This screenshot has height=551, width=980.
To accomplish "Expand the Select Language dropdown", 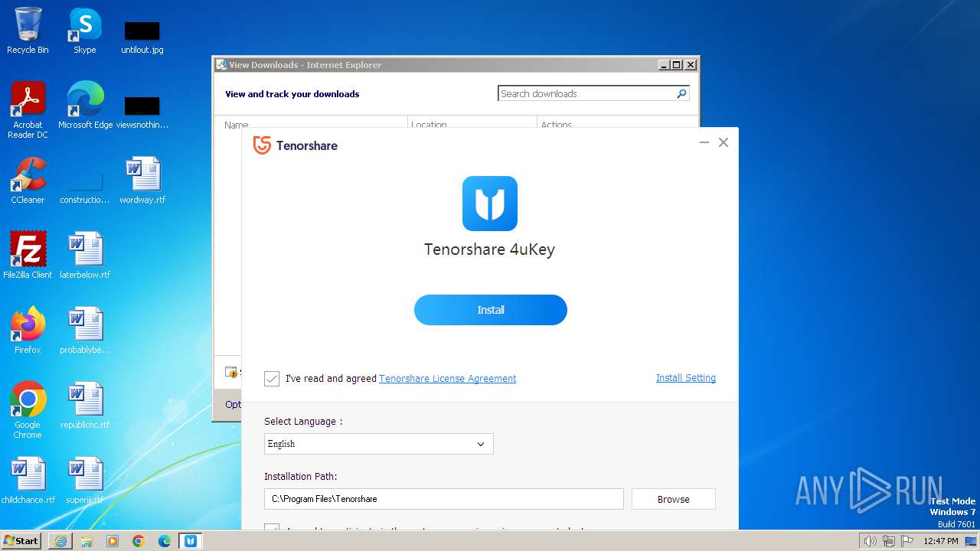I will (378, 444).
